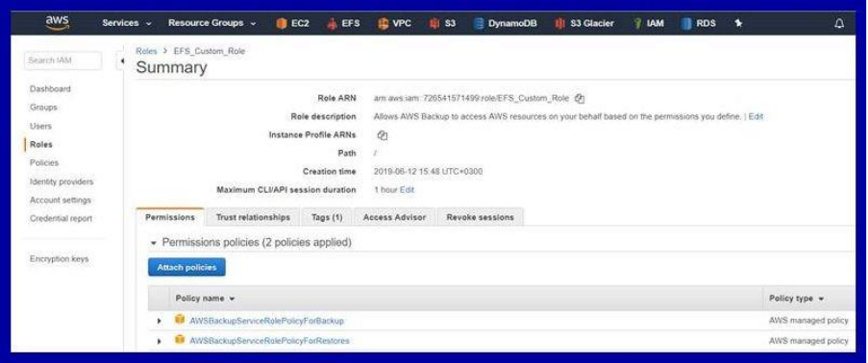The height and width of the screenshot is (363, 868).
Task: Open the AWSBackupServiceRolePolicyForRestores policy link
Action: point(269,341)
